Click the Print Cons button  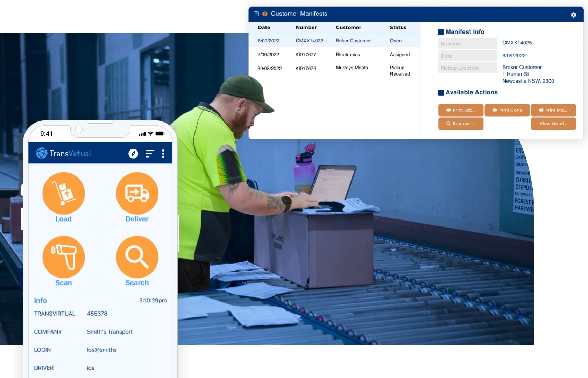pyautogui.click(x=507, y=110)
